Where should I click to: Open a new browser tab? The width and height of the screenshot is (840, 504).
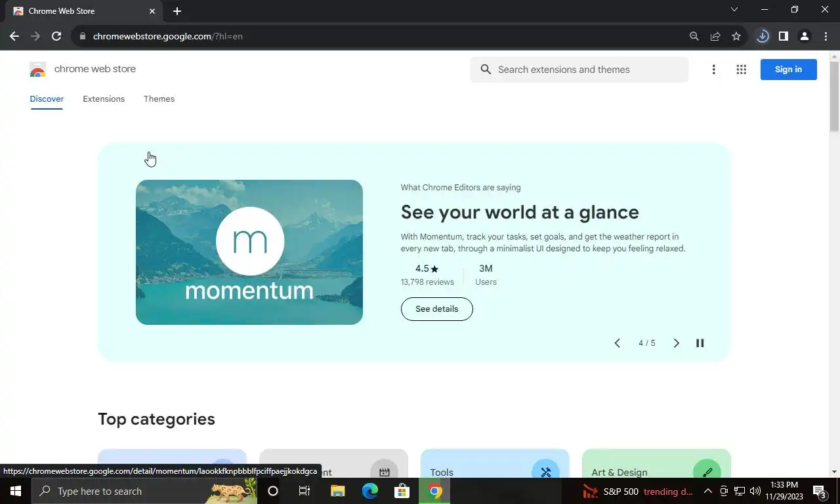pos(177,11)
